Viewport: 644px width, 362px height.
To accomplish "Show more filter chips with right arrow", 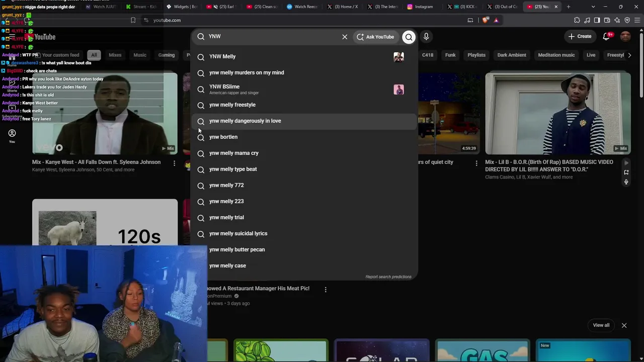I will (x=629, y=55).
